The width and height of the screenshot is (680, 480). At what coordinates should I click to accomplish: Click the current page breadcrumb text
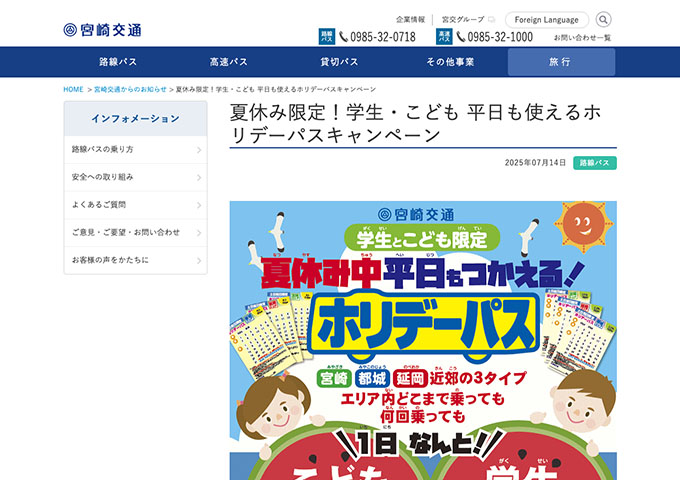(x=276, y=89)
